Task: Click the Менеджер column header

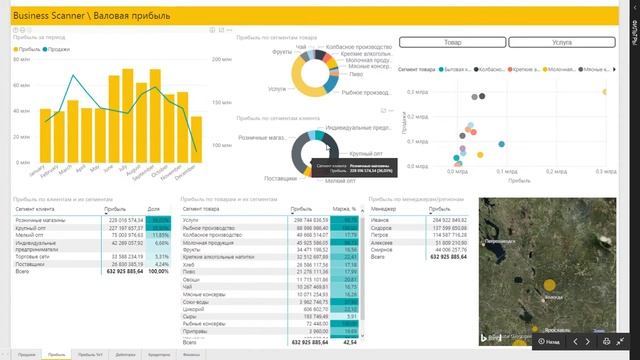Action: point(383,209)
